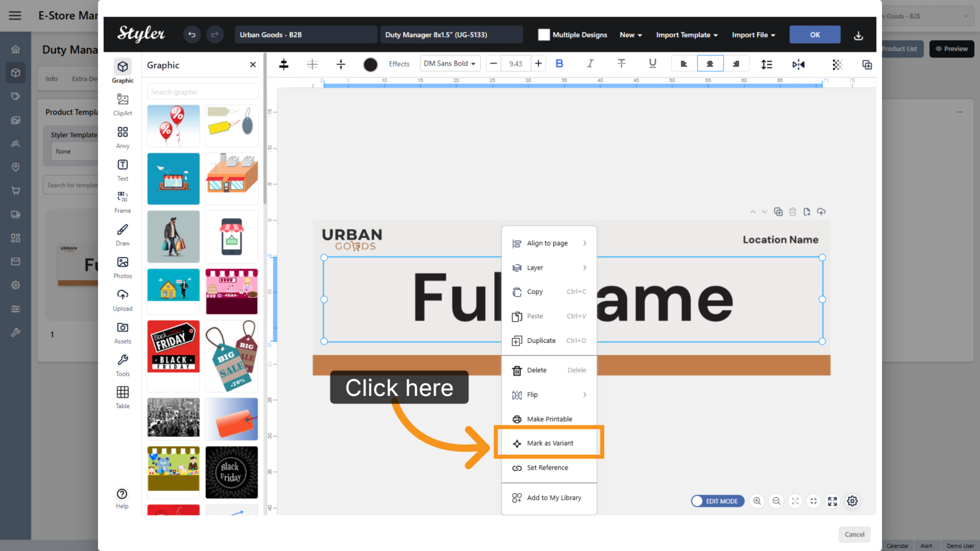
Task: Delete the page with the trash icon above canvas
Action: point(792,212)
